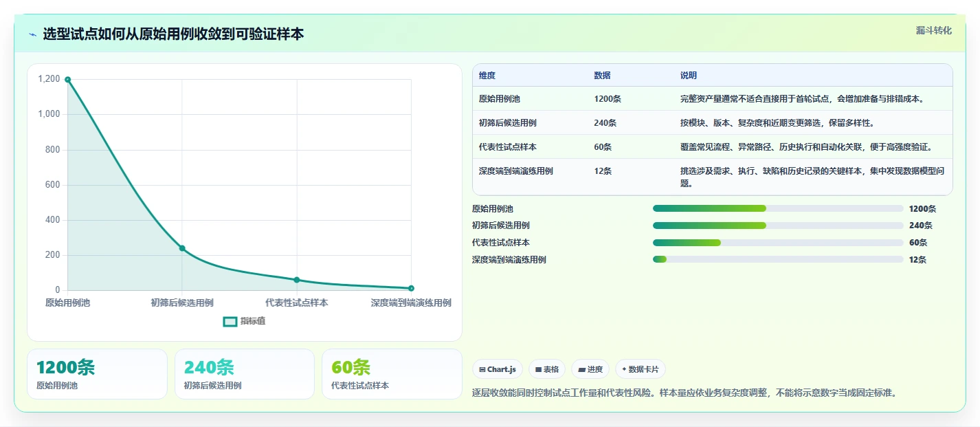980x427 pixels.
Task: Click the panel title 选型试点如何从原始用例收敛到可验证样本
Action: coord(173,34)
